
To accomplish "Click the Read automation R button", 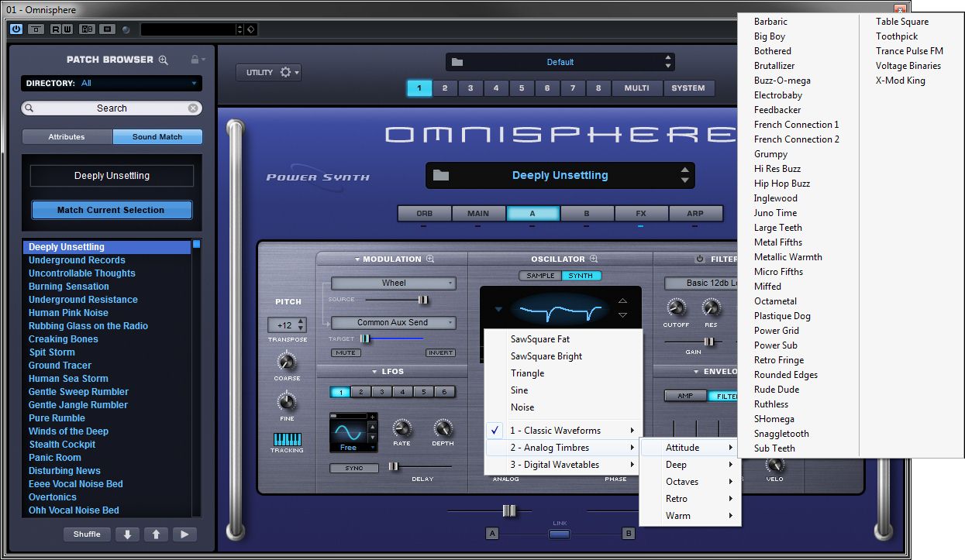I will 57,29.
